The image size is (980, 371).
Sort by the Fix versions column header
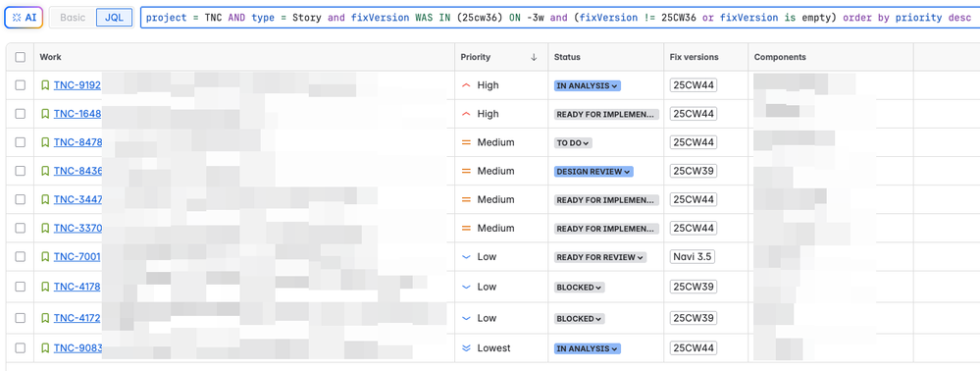pos(694,57)
